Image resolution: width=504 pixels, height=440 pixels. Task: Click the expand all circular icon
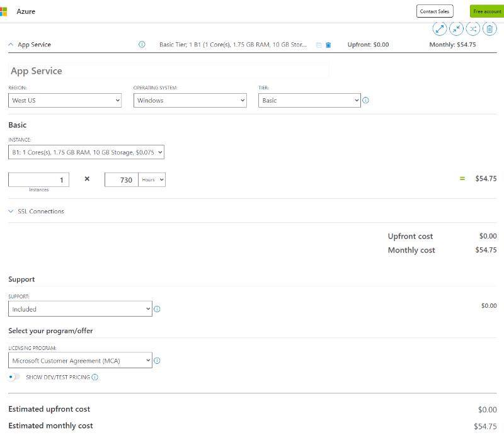(x=439, y=29)
